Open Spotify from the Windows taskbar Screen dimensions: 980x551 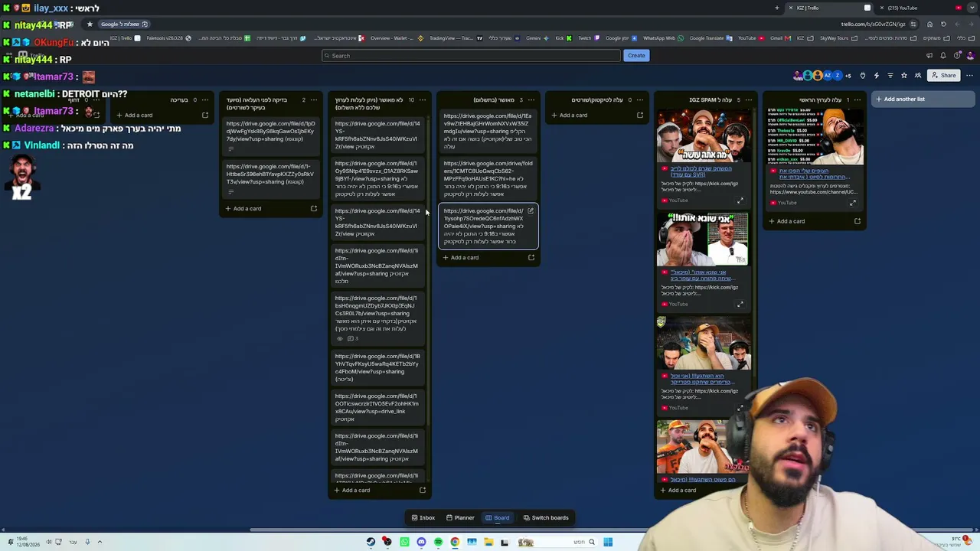438,542
